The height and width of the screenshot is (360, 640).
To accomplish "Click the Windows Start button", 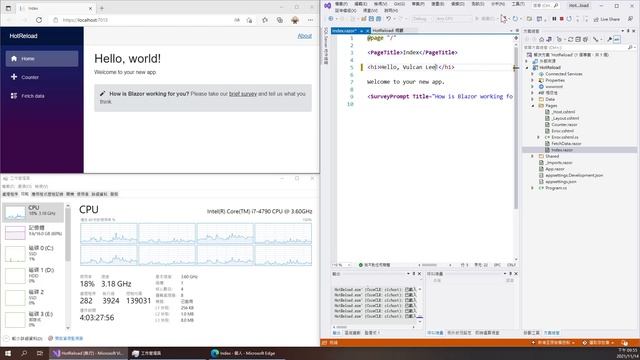I will pyautogui.click(x=7, y=353).
